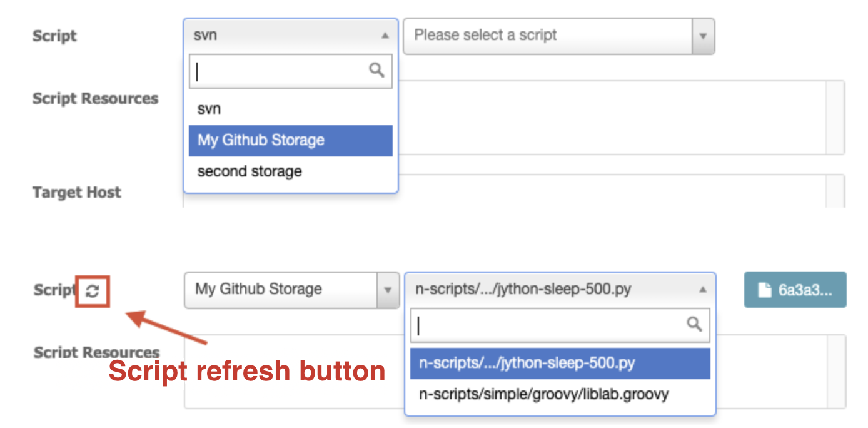Click the magnifier icon in svn search box

(x=376, y=70)
